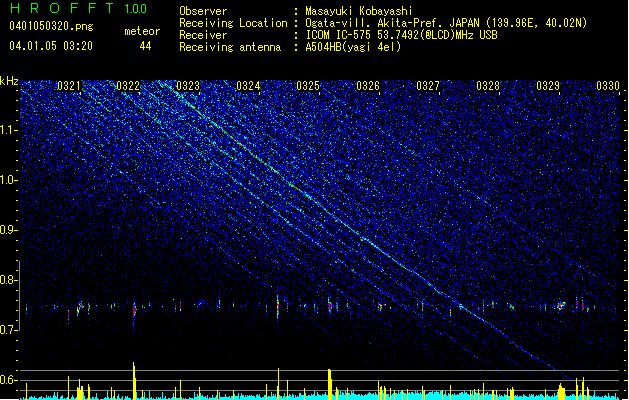Image resolution: width=629 pixels, height=400 pixels.
Task: Select the A504HB(yagi 4el) antenna text
Action: click(353, 47)
